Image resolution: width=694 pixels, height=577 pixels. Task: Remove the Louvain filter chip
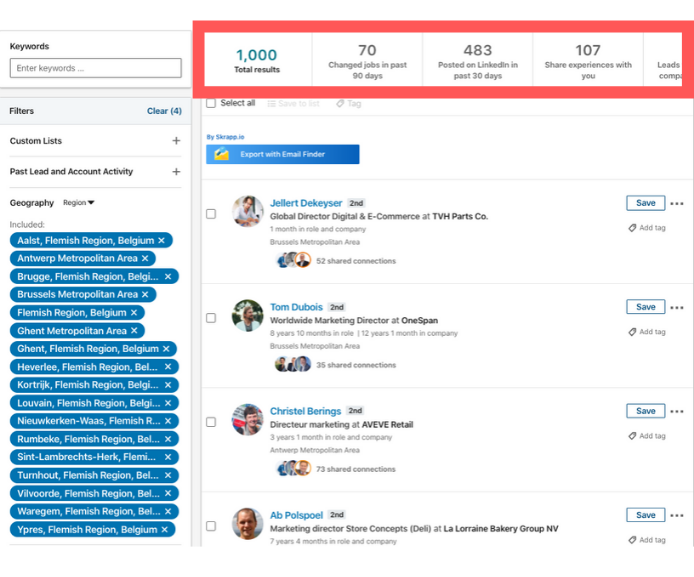[x=168, y=403]
